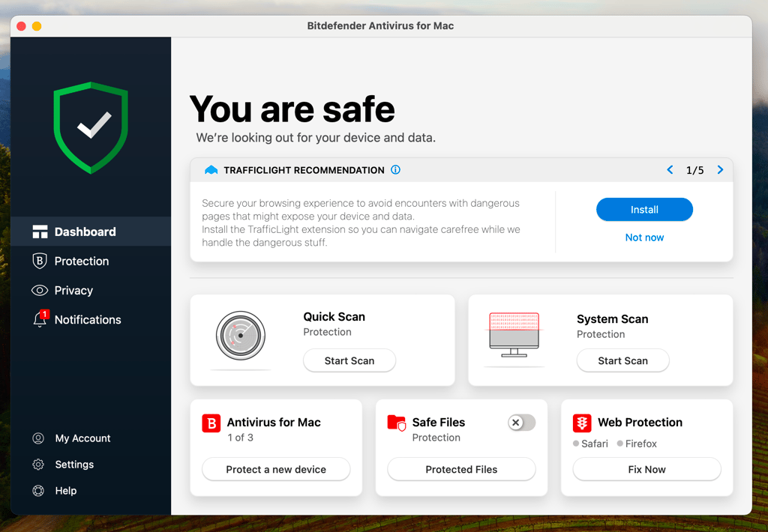Close the window with red button
Image resolution: width=768 pixels, height=532 pixels.
point(21,26)
